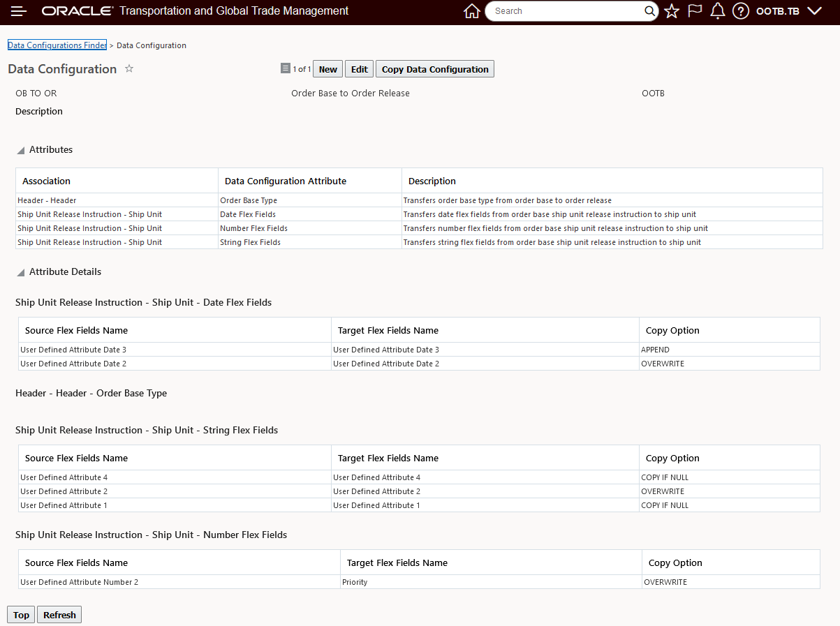Click the Data Configurations Finder breadcrumb

point(57,45)
